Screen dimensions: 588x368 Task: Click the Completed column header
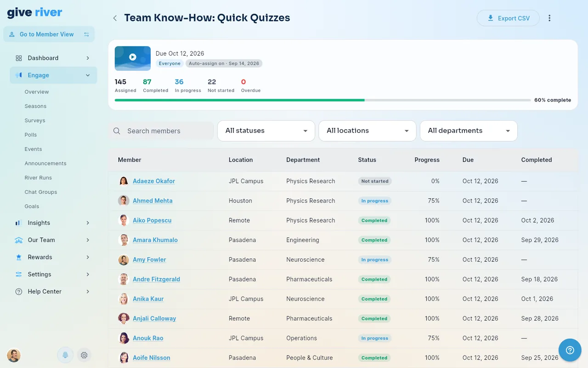(x=537, y=160)
